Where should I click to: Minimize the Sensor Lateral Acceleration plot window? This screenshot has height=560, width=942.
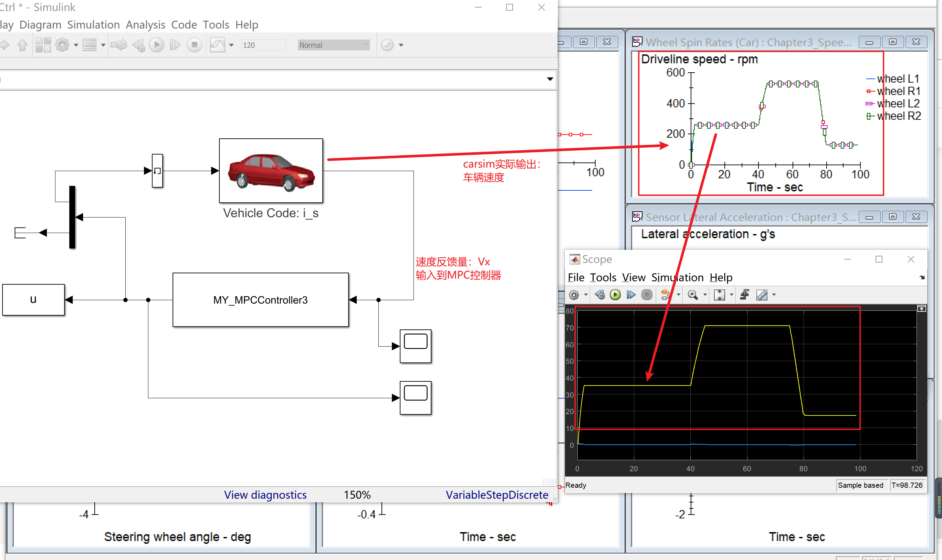coord(869,216)
